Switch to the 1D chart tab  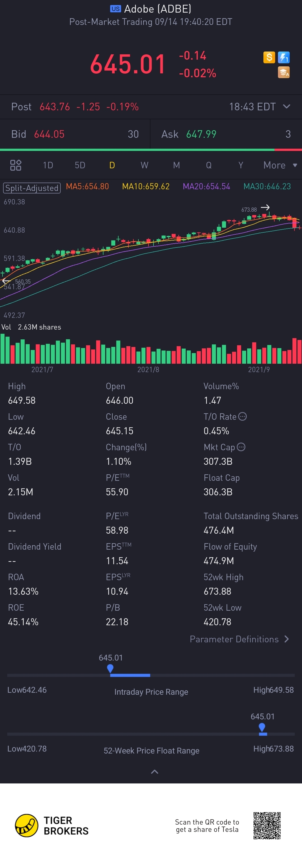click(x=48, y=165)
